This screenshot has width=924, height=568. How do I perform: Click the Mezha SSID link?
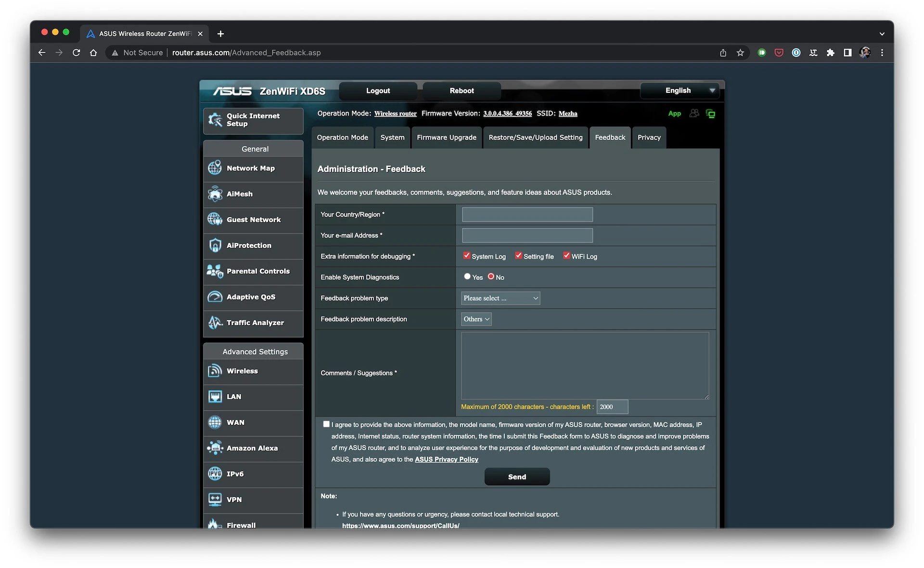[568, 114]
